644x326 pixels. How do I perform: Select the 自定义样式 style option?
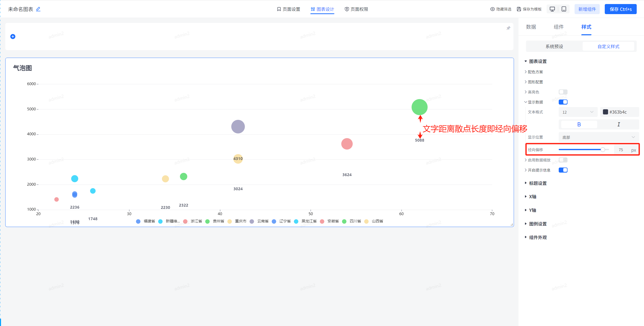pos(609,47)
